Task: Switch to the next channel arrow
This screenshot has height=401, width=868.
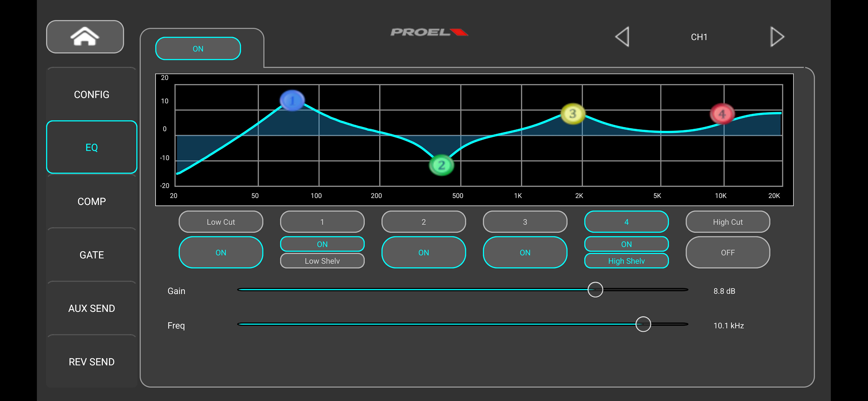Action: coord(777,37)
